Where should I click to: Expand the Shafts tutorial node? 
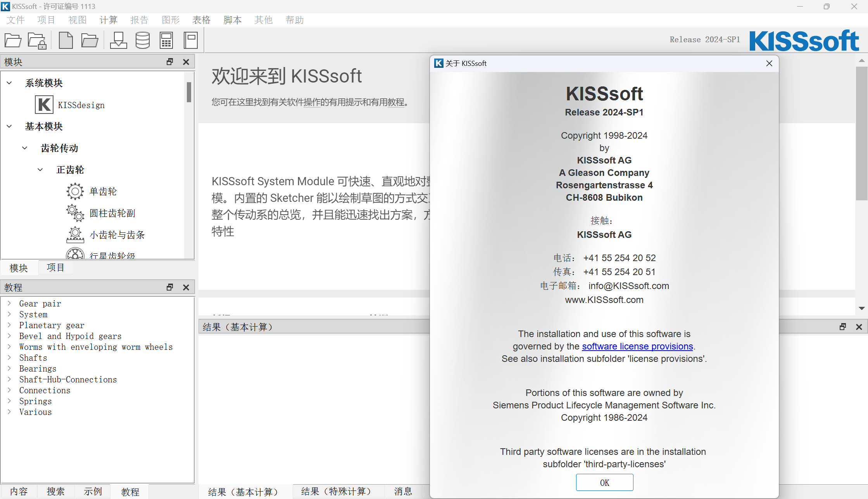coord(9,358)
